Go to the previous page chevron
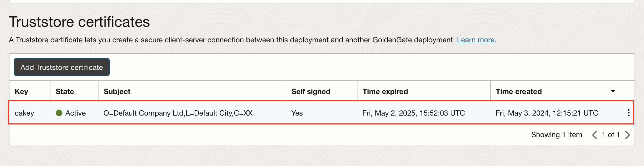This screenshot has width=644, height=166. point(594,135)
